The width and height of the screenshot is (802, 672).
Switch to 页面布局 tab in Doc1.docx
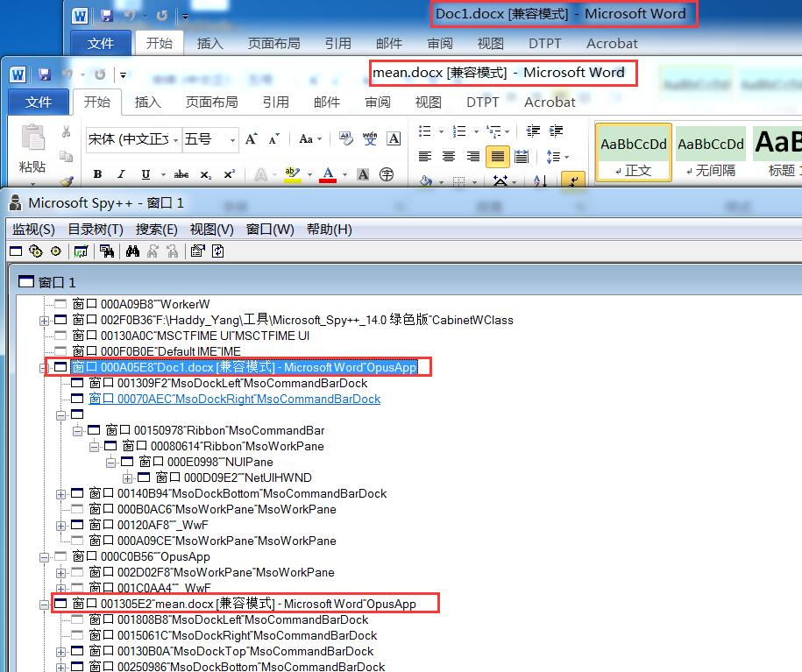point(273,44)
